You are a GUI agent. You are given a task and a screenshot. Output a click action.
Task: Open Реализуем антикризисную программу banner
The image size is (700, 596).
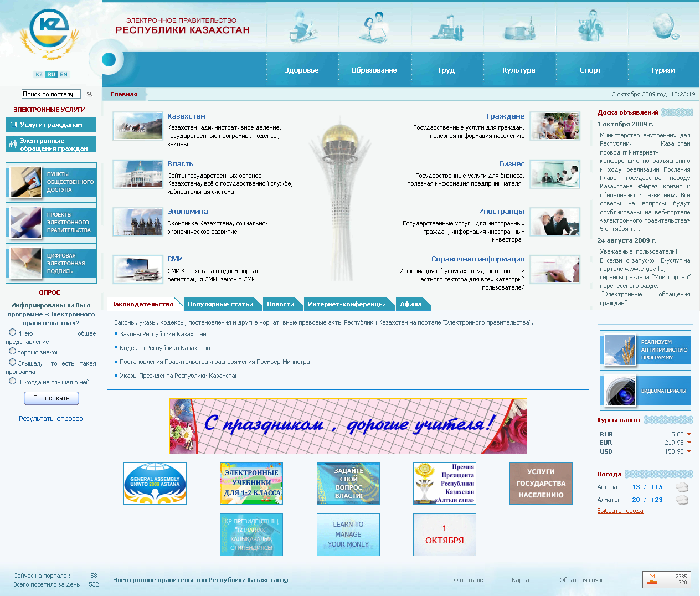click(646, 350)
